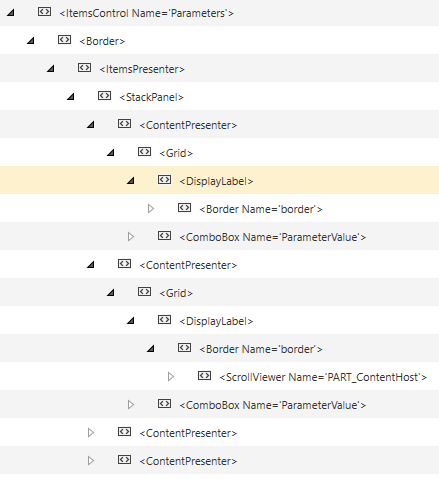Click the icon beside first ComboBox ParameterValue
439x479 pixels.
[x=164, y=236]
